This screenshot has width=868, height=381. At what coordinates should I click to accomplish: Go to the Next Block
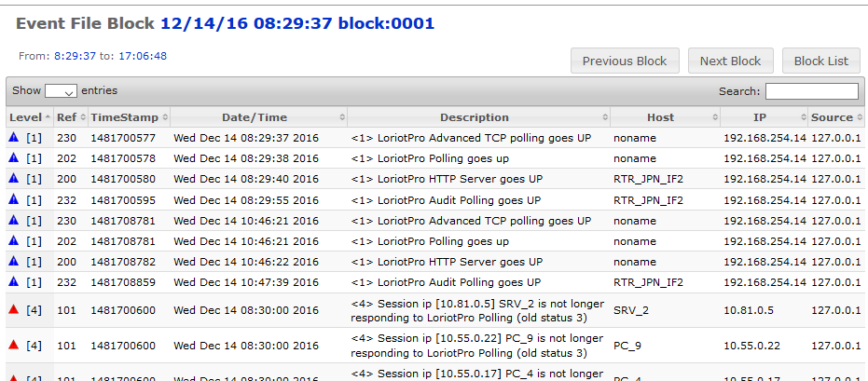(x=730, y=61)
